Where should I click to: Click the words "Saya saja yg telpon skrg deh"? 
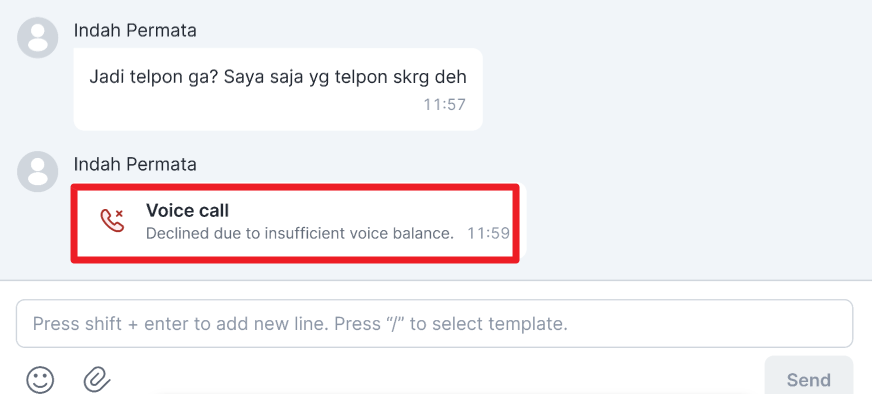click(x=345, y=77)
